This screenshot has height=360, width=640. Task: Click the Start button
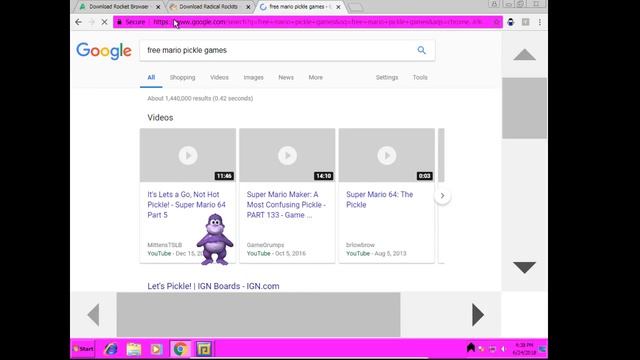point(83,349)
